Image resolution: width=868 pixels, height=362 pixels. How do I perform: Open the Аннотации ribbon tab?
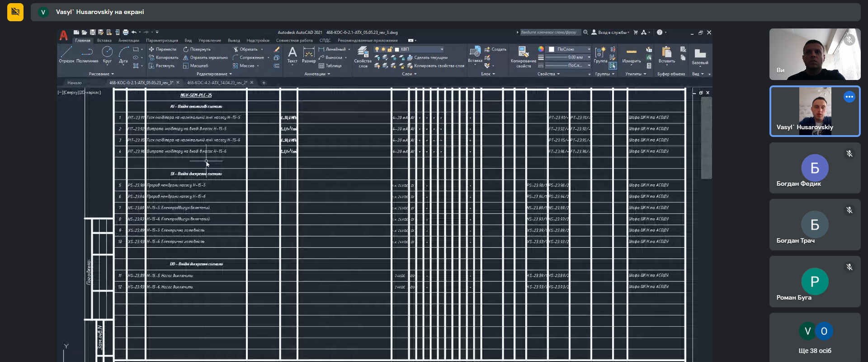(129, 40)
